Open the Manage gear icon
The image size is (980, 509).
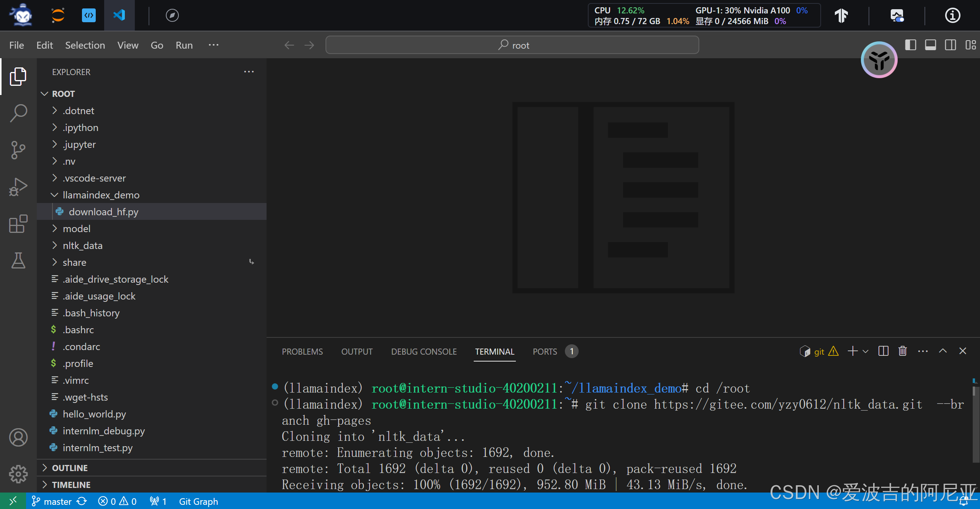pyautogui.click(x=18, y=474)
